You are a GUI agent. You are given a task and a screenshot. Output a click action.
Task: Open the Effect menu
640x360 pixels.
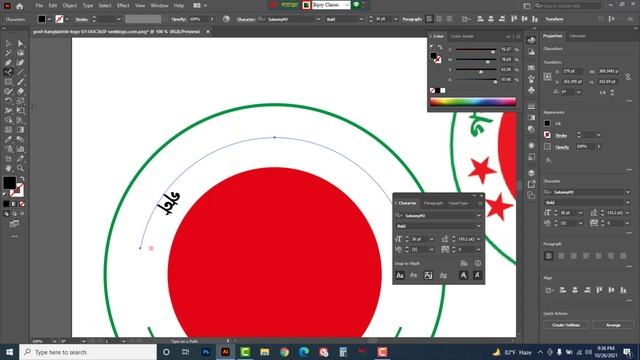(x=123, y=6)
